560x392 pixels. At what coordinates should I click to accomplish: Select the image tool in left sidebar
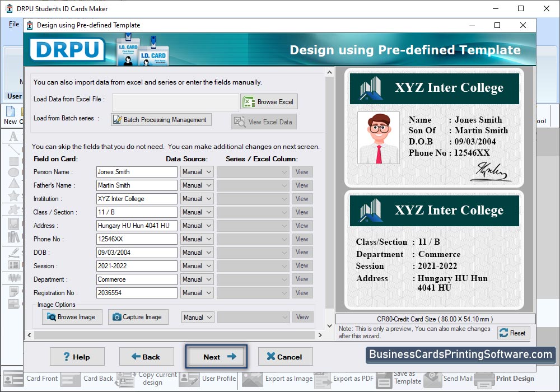click(13, 224)
